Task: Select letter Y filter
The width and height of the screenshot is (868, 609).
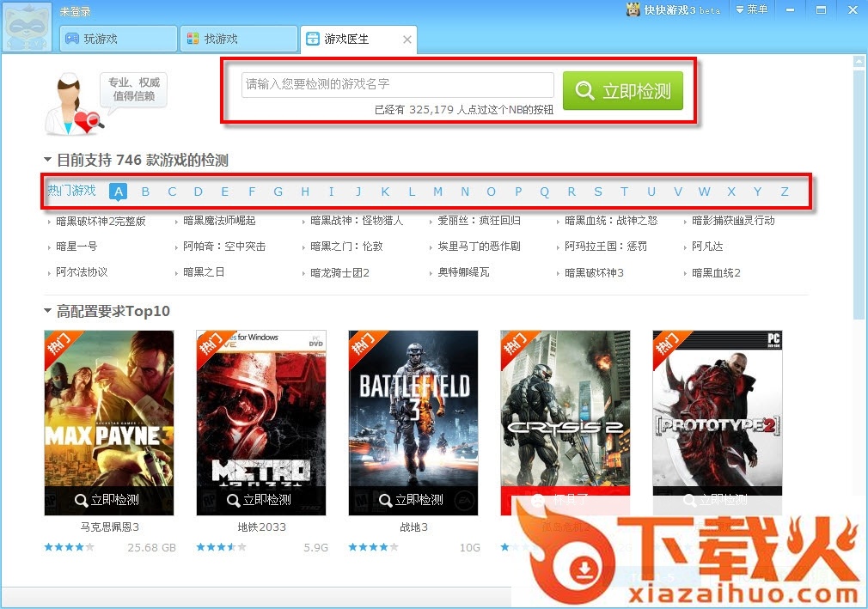Action: pos(757,192)
